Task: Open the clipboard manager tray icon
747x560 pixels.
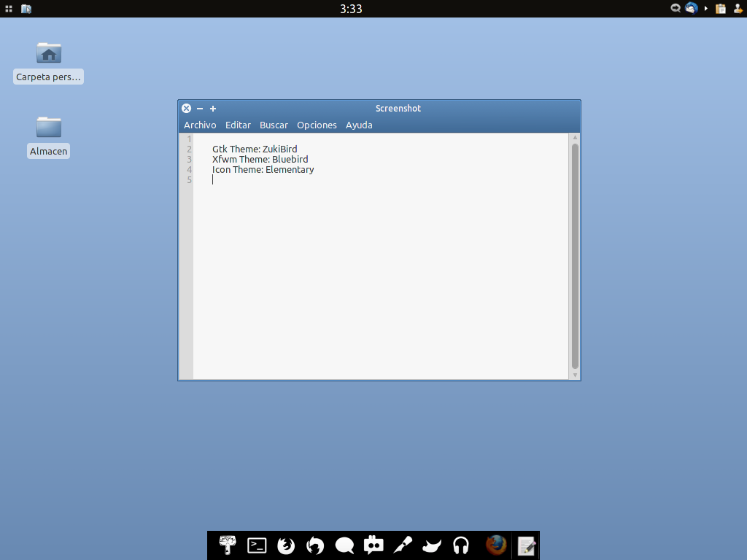Action: (x=721, y=9)
